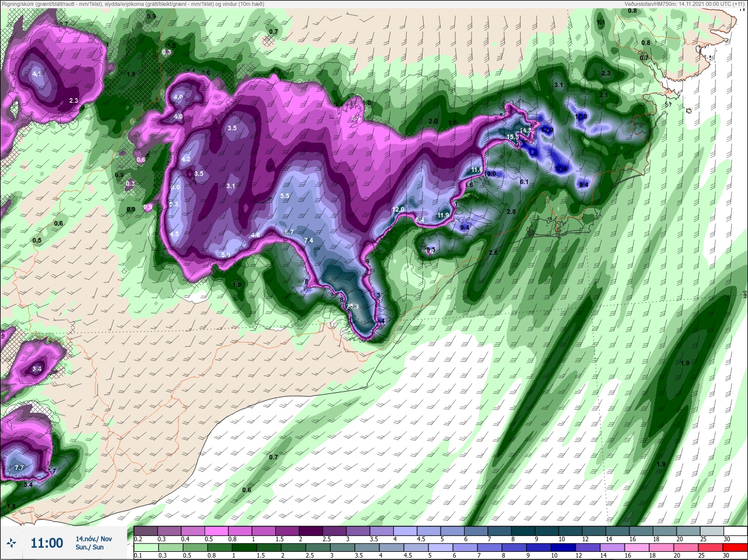Click the 11.9 precipitation value on the map
The image size is (748, 560).
point(443,216)
